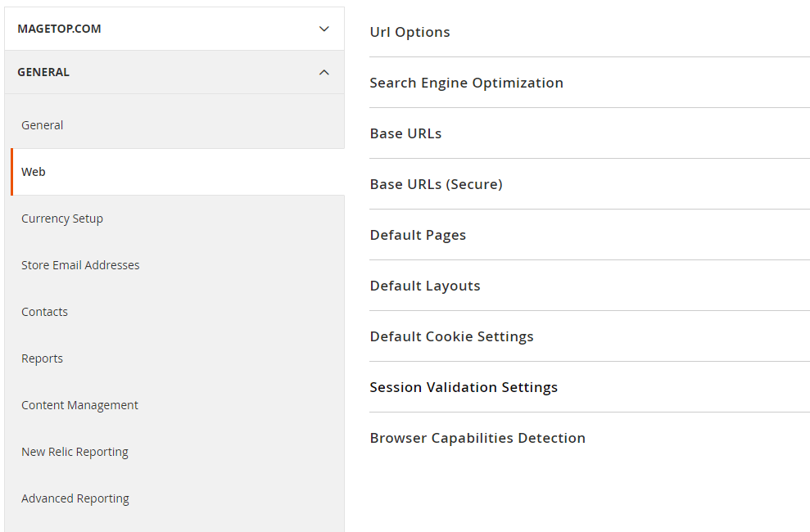Screen dimensions: 810x532
Task: Expand Search Engine Optimization section
Action: point(467,83)
